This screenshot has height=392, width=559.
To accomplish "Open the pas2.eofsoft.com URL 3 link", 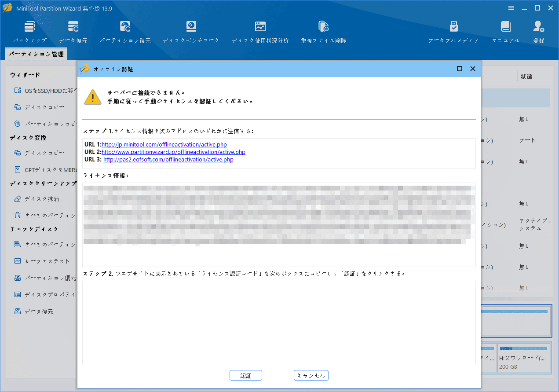I will pyautogui.click(x=168, y=159).
